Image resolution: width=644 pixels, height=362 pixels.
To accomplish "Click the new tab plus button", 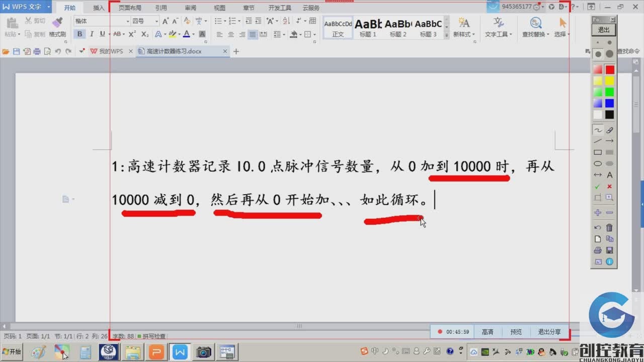I will click(236, 51).
